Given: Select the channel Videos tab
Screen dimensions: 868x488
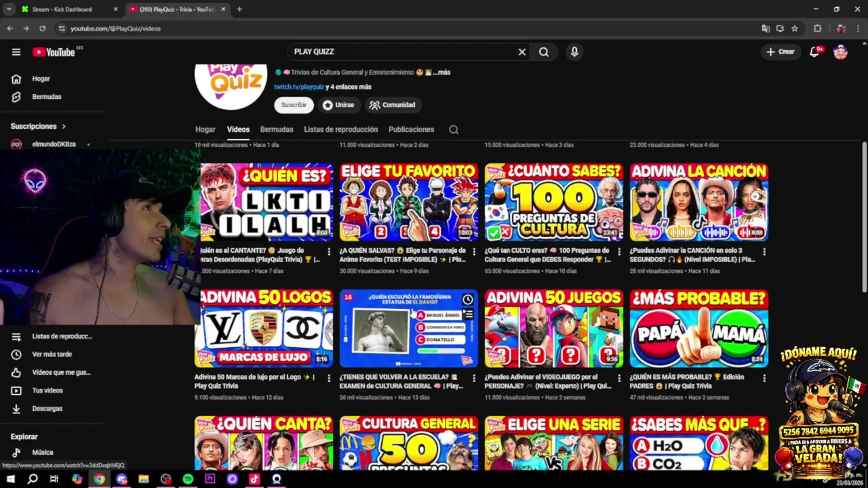Looking at the screenshot, I should tap(238, 129).
